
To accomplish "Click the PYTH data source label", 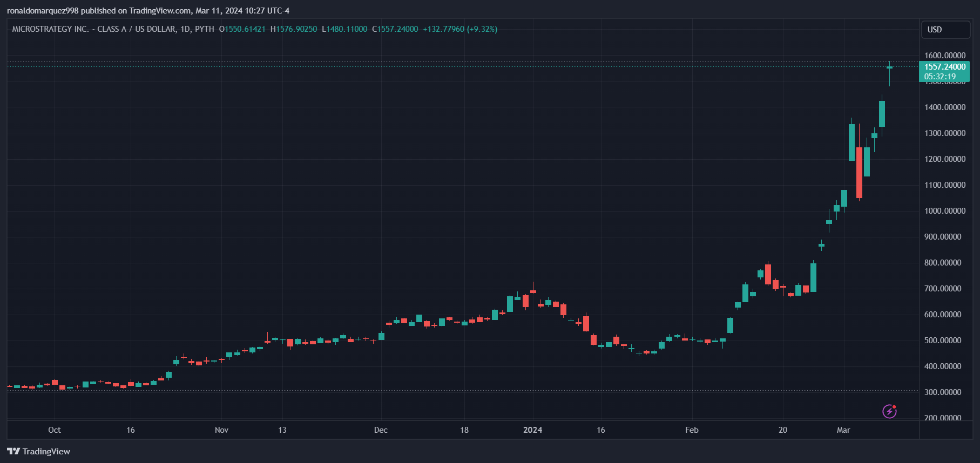I will tap(205, 29).
